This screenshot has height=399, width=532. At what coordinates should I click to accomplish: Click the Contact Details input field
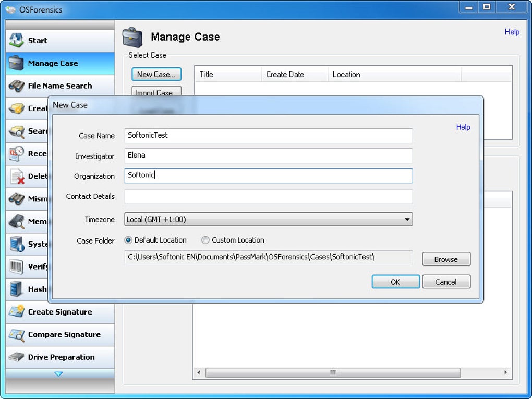click(x=269, y=196)
